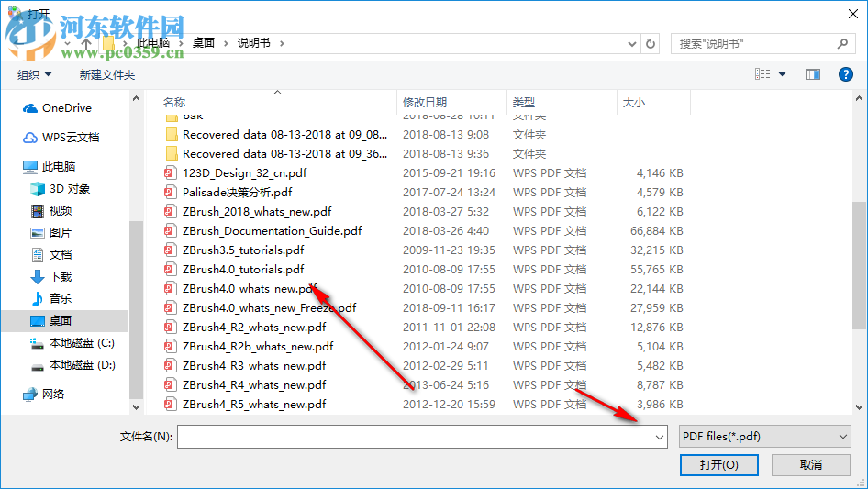The width and height of the screenshot is (868, 489).
Task: Select ZBrush_Documentation_Guide.pdf
Action: coord(273,231)
